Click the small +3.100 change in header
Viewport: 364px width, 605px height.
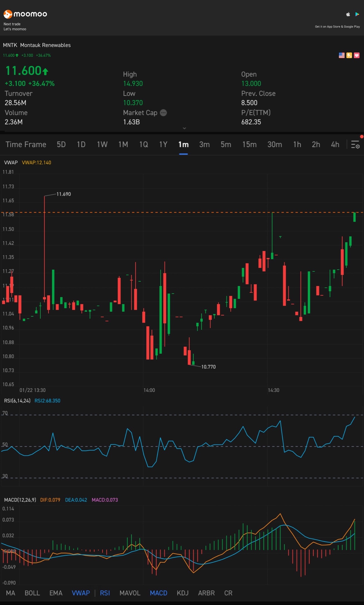point(27,55)
